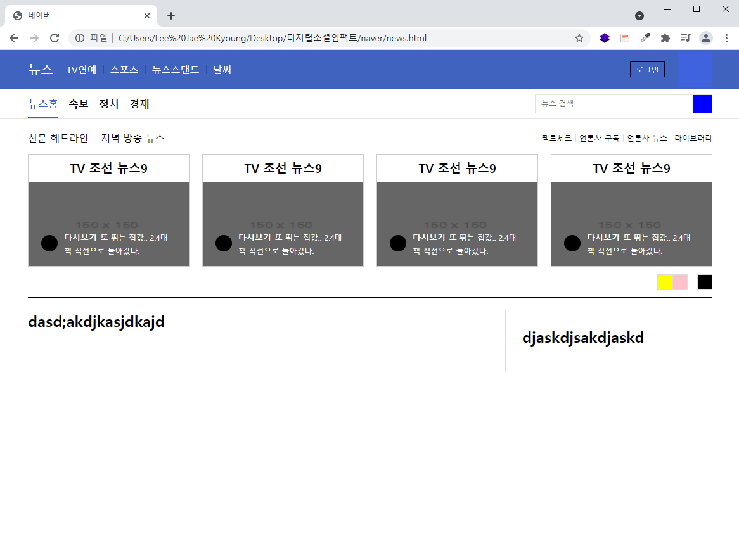This screenshot has width=739, height=560.
Task: Click the blue search submit button
Action: (702, 104)
